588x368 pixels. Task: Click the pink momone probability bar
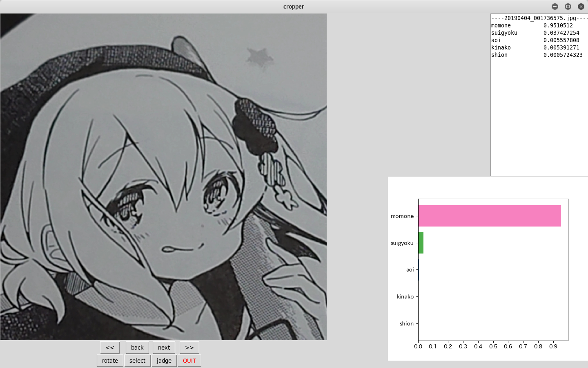(489, 216)
